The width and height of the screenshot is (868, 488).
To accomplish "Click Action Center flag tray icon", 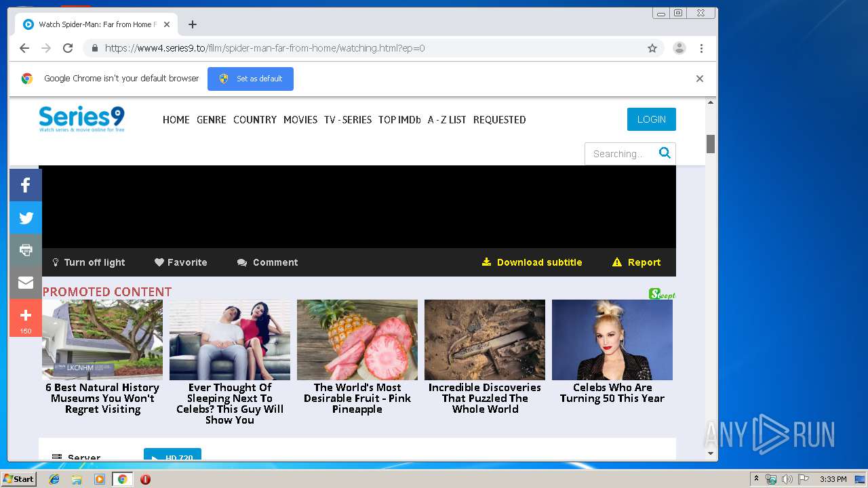I will [x=803, y=479].
